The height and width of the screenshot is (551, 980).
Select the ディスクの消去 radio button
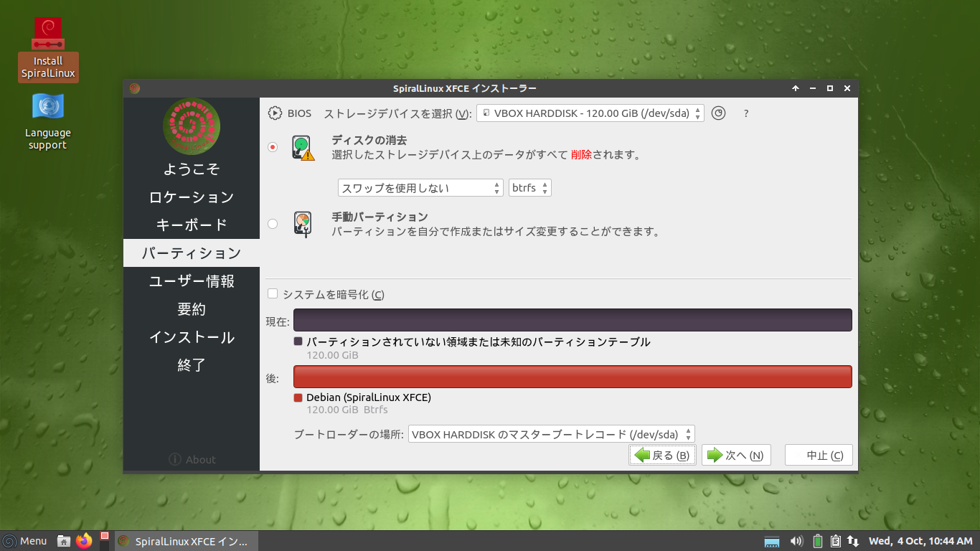[273, 147]
